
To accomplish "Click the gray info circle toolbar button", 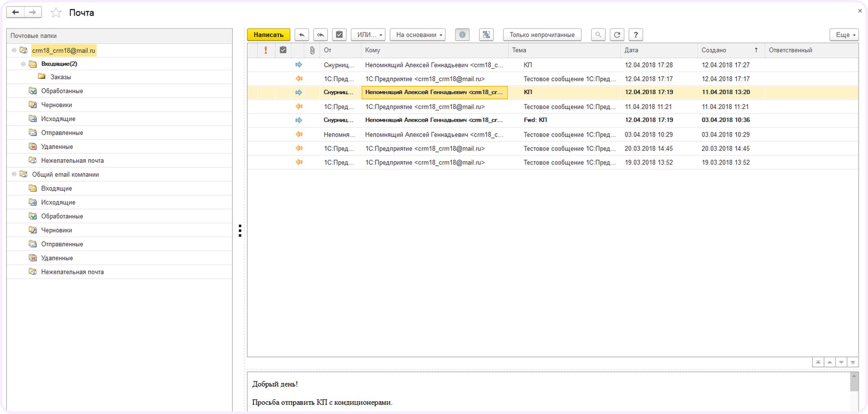I will [462, 35].
